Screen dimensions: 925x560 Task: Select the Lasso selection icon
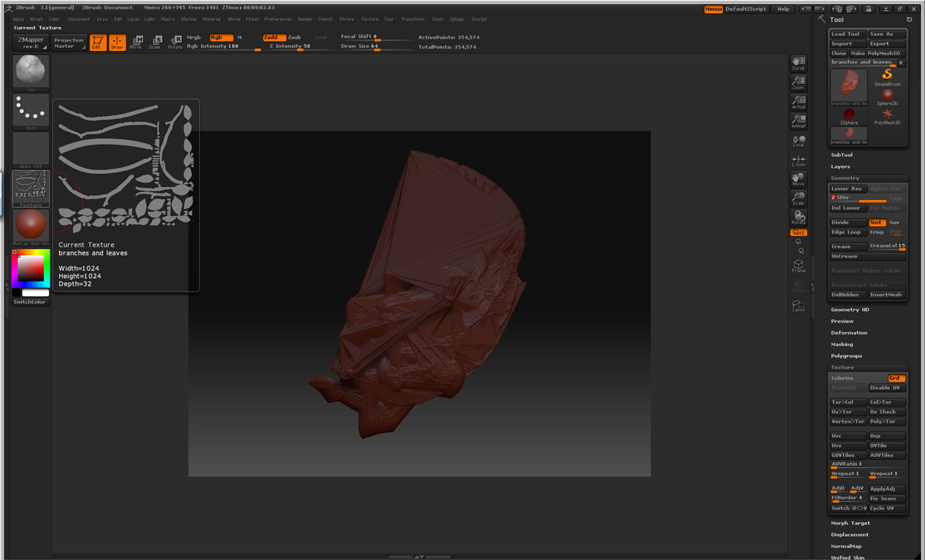click(x=798, y=306)
